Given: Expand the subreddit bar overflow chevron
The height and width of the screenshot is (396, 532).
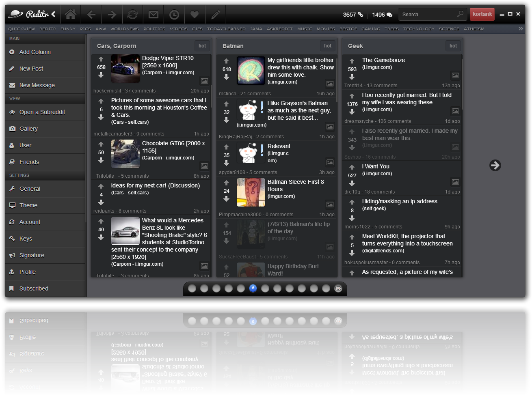Looking at the screenshot, I should pos(521,29).
